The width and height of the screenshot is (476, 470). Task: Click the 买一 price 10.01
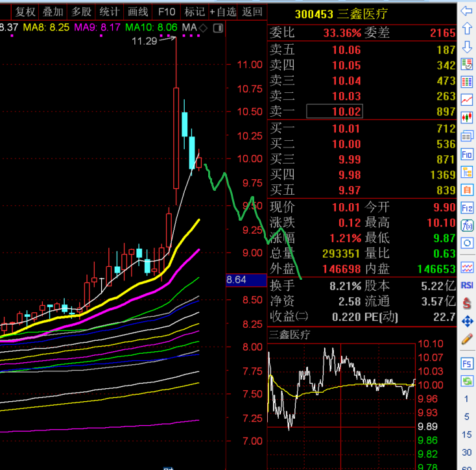(x=346, y=129)
